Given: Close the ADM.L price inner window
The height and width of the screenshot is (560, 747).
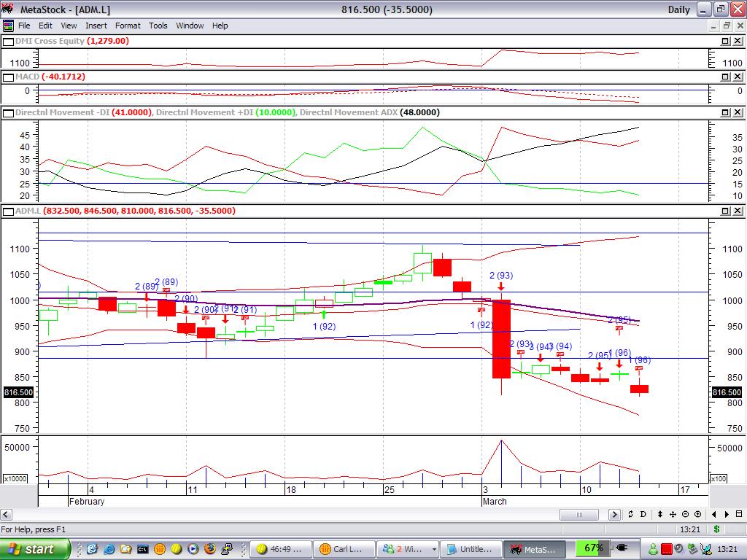Looking at the screenshot, I should click(x=738, y=211).
